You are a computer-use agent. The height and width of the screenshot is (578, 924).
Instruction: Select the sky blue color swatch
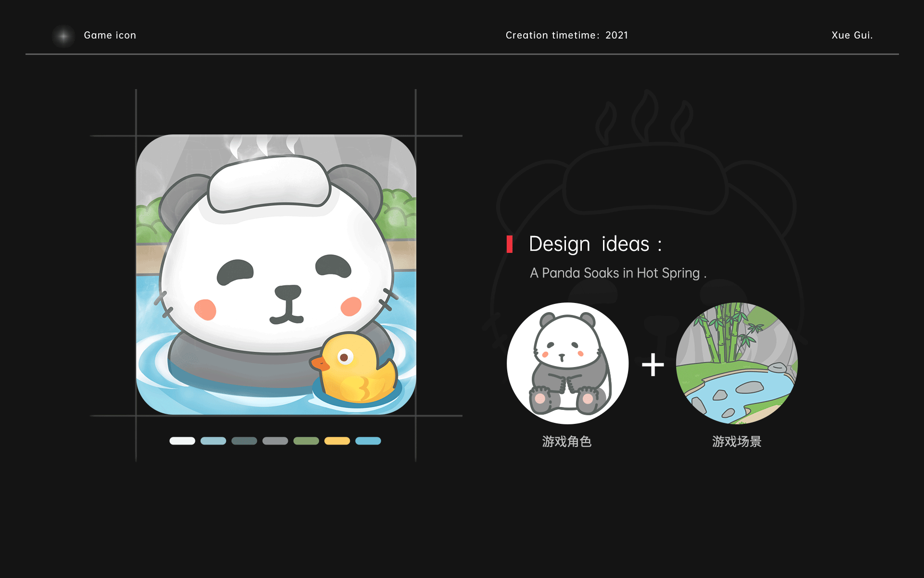point(368,441)
